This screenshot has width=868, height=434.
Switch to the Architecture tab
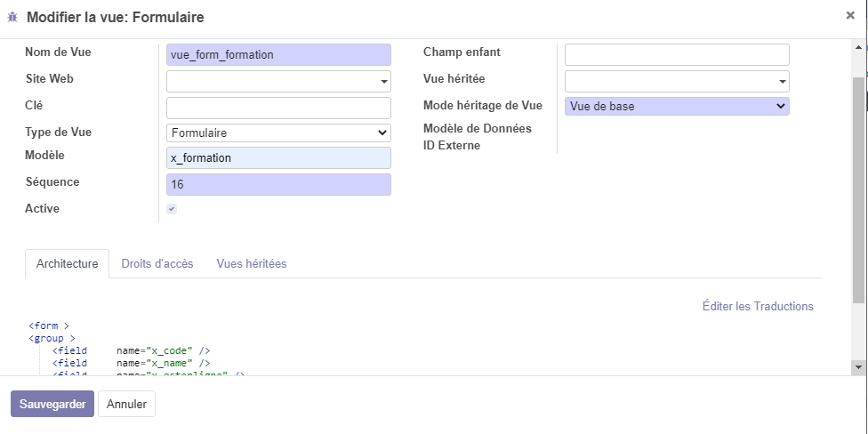(x=67, y=264)
